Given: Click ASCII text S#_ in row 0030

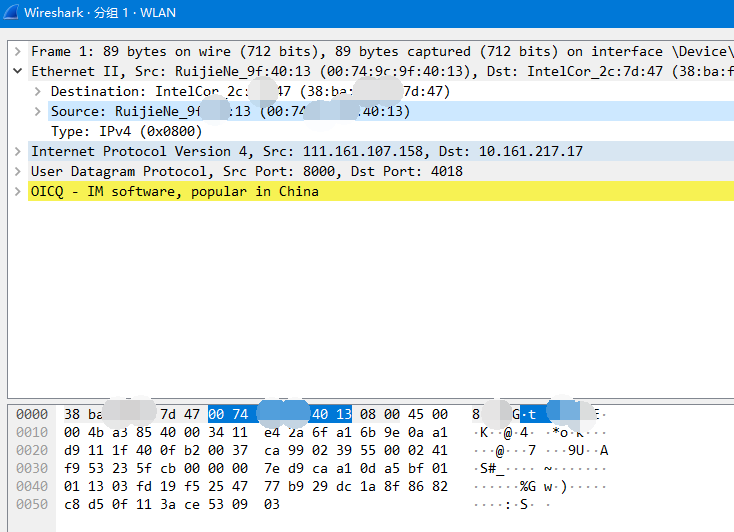Looking at the screenshot, I should coord(492,468).
